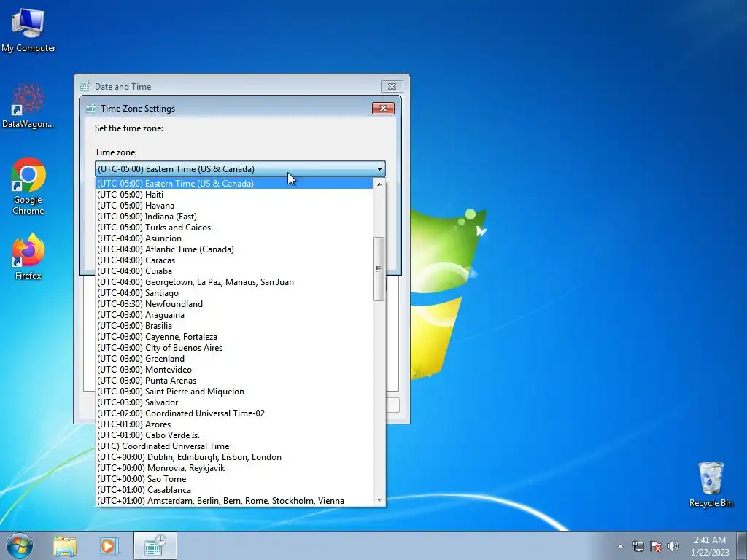The height and width of the screenshot is (560, 747).
Task: Choose the Greenland time zone
Action: coord(234,359)
